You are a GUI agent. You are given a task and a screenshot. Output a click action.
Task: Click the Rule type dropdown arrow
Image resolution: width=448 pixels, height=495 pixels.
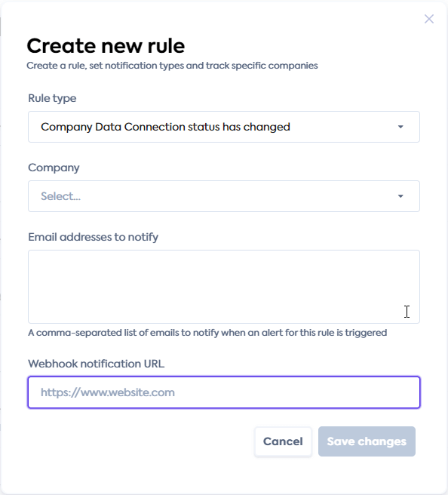click(x=400, y=127)
